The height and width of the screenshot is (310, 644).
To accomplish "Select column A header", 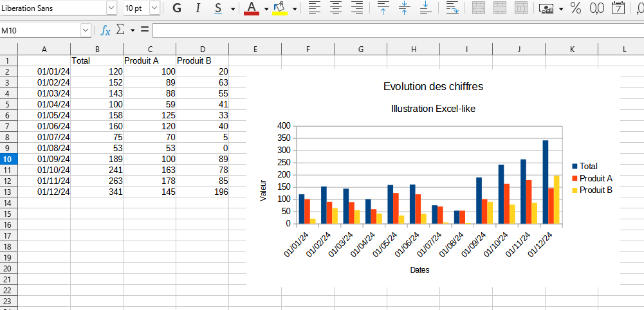I will 44,50.
